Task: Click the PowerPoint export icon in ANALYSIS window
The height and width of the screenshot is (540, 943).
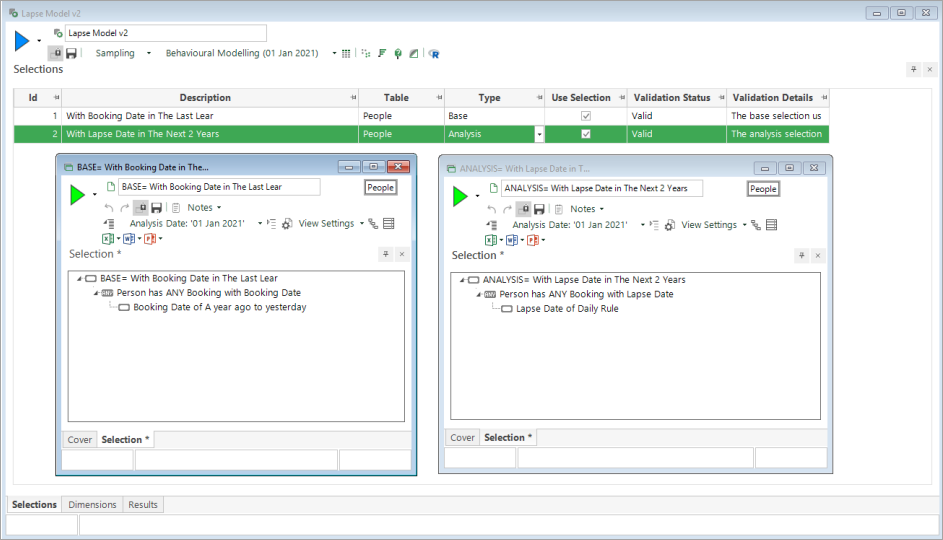Action: pos(534,240)
